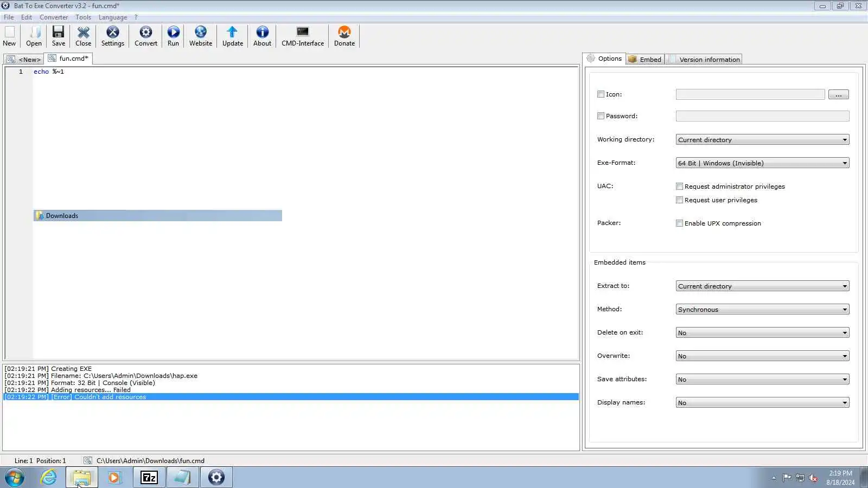This screenshot has width=868, height=488.
Task: Click the clock showing 2:19 PM
Action: click(840, 473)
